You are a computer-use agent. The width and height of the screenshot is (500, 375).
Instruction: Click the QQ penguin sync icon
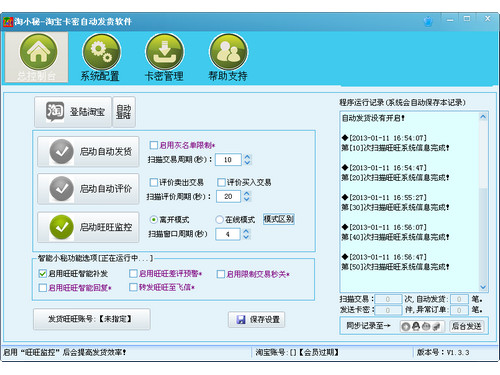(416, 326)
